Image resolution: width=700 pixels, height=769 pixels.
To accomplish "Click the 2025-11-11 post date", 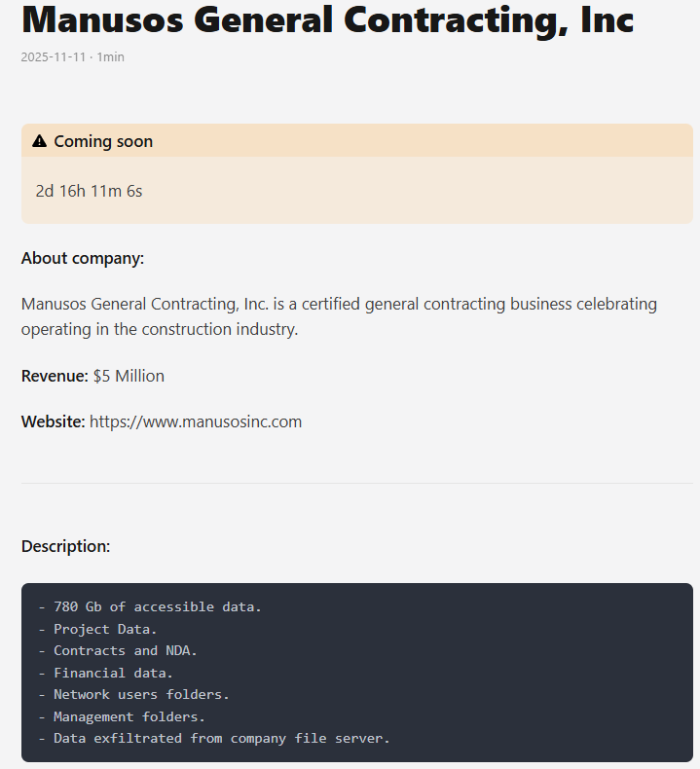I will [55, 57].
